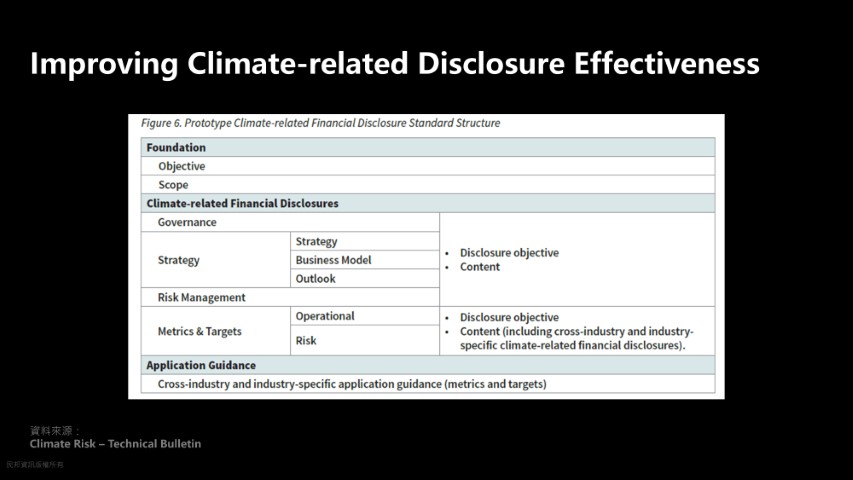Select the Operational sub-row cell

325,316
